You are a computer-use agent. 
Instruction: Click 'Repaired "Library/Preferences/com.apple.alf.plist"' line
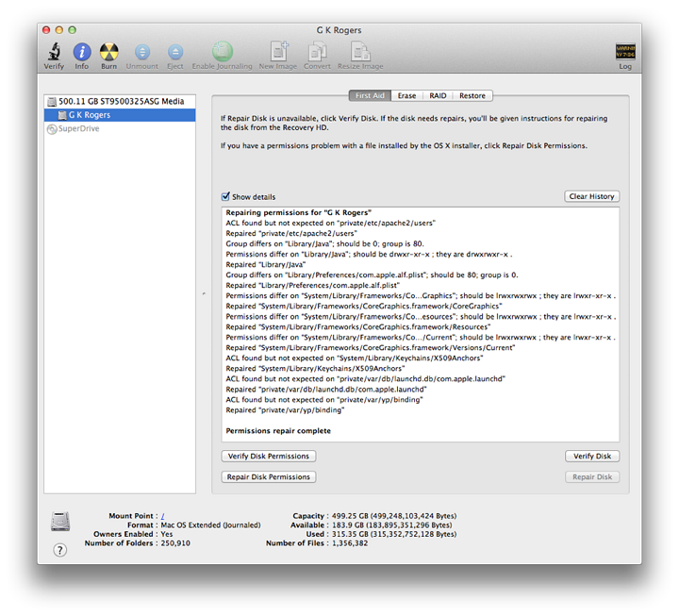coord(313,286)
